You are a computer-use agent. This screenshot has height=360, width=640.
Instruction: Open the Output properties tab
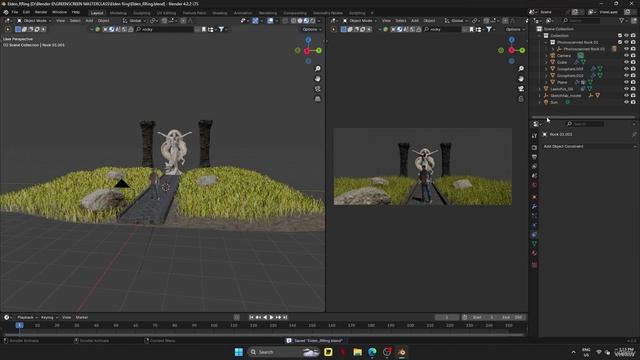tap(534, 157)
